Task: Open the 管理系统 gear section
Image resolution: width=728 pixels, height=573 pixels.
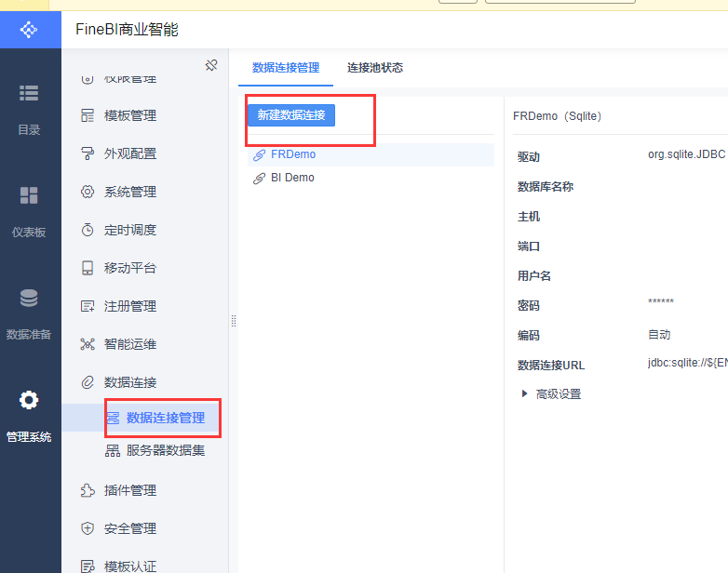Action: [x=29, y=417]
